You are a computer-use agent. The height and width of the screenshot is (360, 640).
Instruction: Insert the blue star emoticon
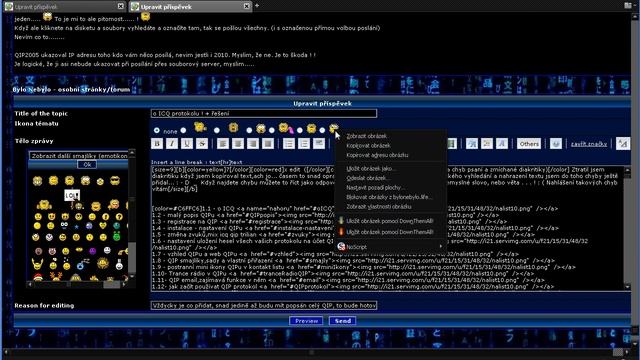[x=77, y=226]
